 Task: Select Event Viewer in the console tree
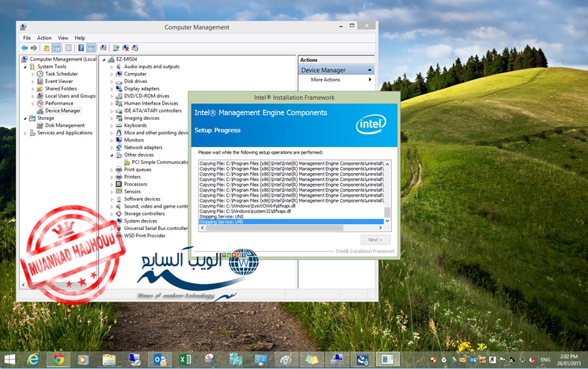pos(59,81)
